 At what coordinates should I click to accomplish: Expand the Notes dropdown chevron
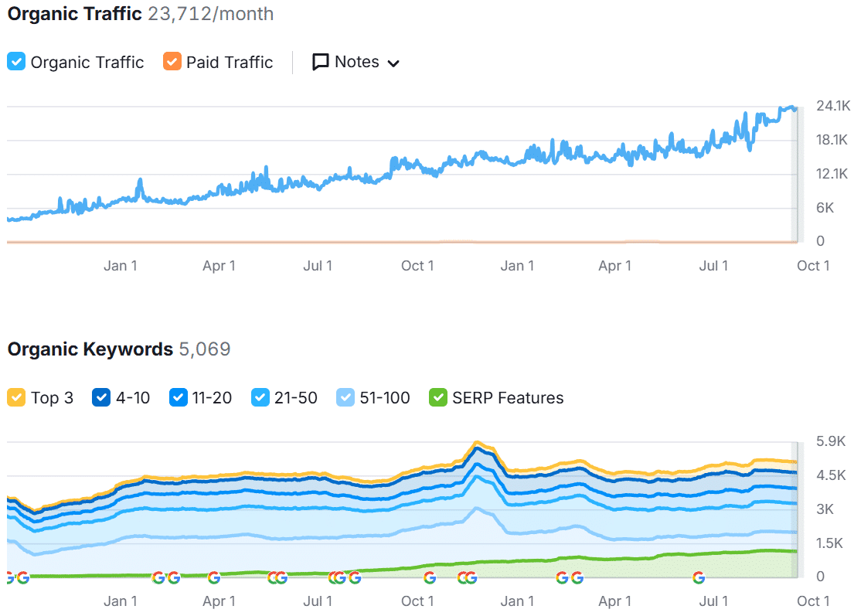pos(393,63)
